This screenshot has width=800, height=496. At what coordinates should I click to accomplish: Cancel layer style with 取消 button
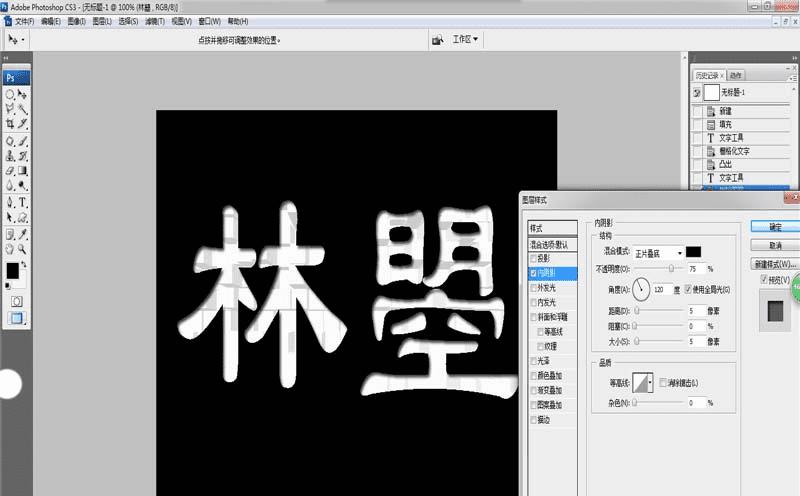pyautogui.click(x=776, y=245)
